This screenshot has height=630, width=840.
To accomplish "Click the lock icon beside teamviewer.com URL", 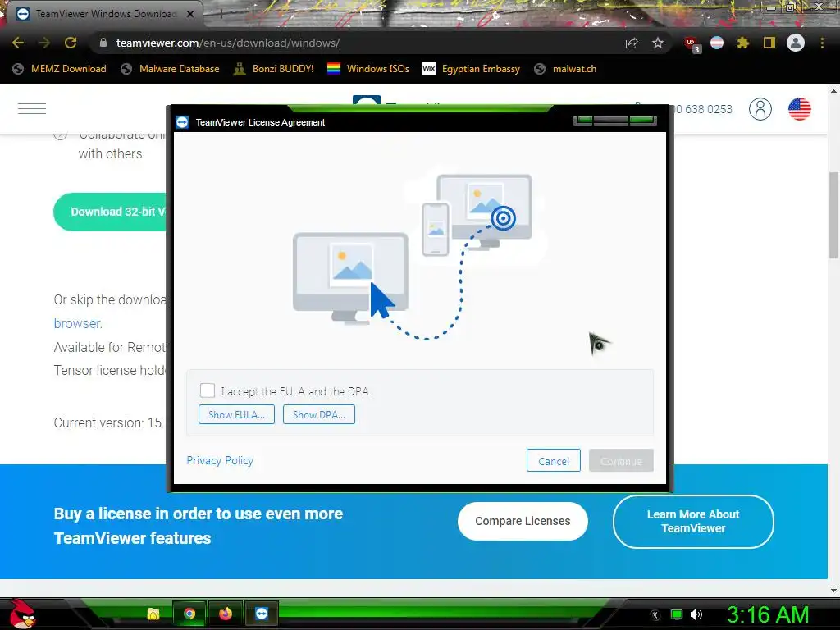I will (103, 43).
